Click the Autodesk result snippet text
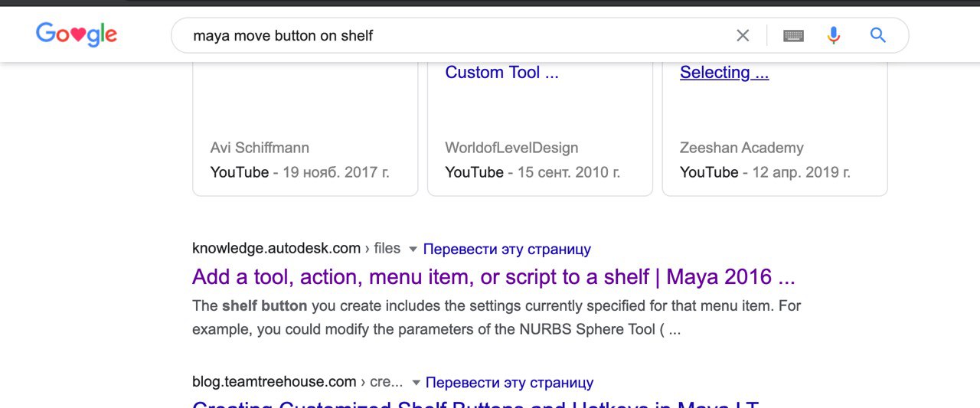This screenshot has width=980, height=408. point(497,318)
